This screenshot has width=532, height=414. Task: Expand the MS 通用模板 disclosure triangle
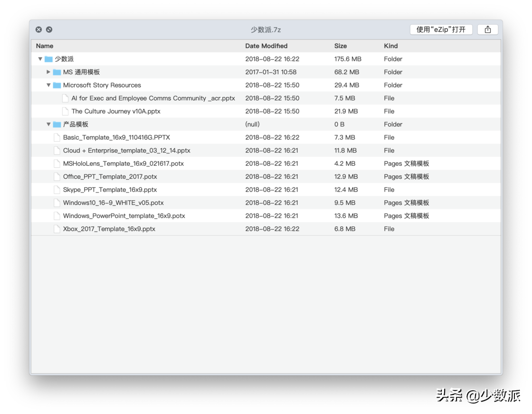click(48, 72)
